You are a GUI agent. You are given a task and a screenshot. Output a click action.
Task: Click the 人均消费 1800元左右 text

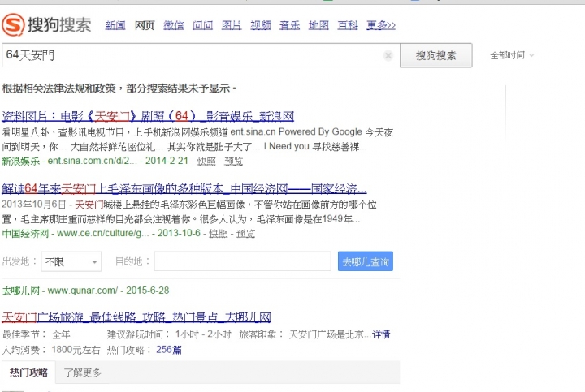click(51, 350)
